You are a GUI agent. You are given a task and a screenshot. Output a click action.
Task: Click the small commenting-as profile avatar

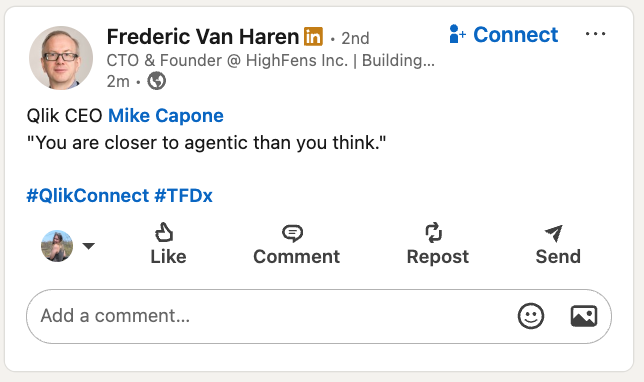pyautogui.click(x=57, y=246)
